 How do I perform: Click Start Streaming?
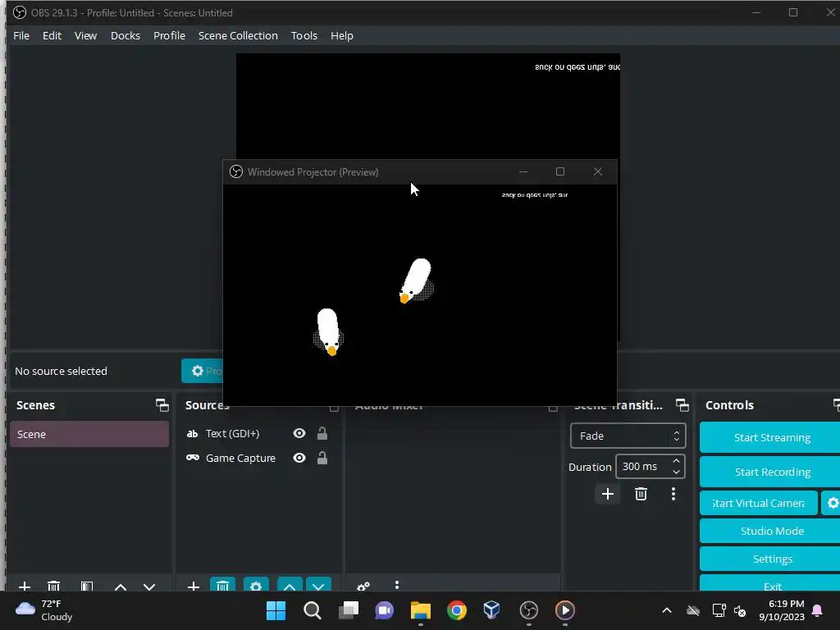pos(772,438)
